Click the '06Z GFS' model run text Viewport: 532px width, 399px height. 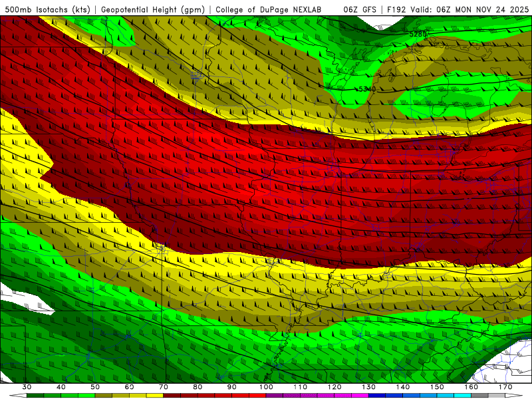pos(360,9)
